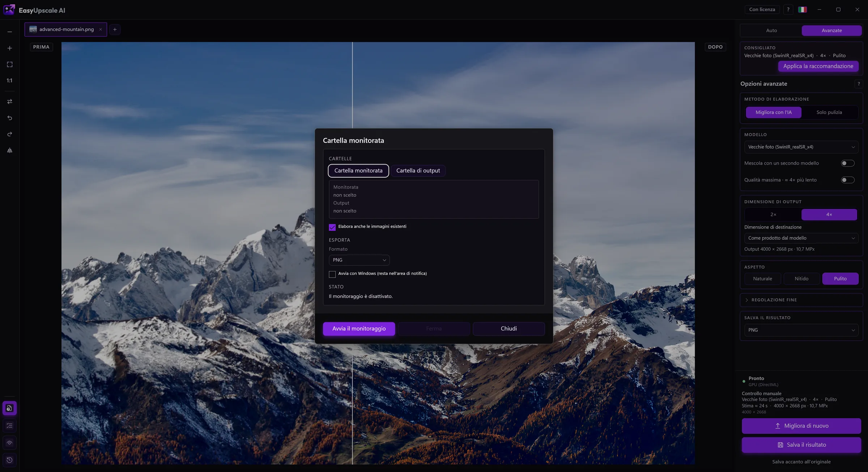
Task: Select the advanced-mountain.png tab
Action: coord(66,29)
